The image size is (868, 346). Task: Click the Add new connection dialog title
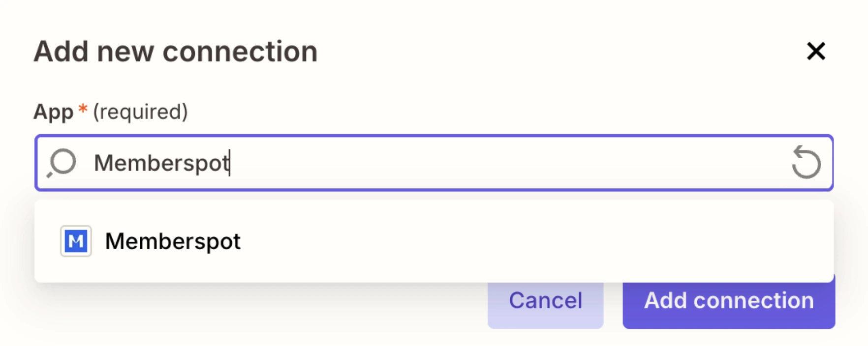coord(176,51)
